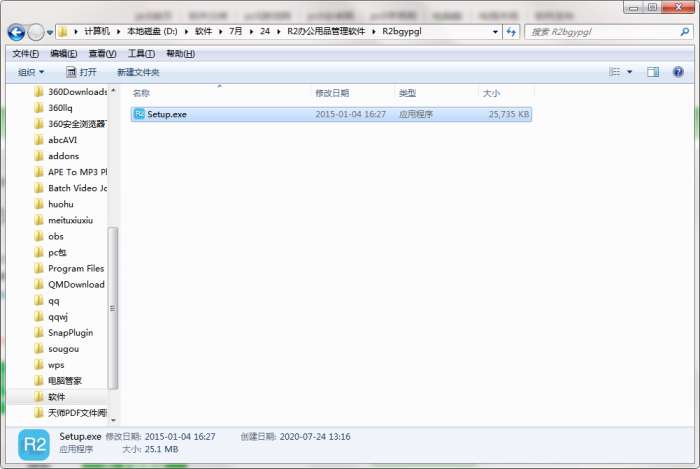
Task: Click the sougou folder icon
Action: tap(39, 349)
